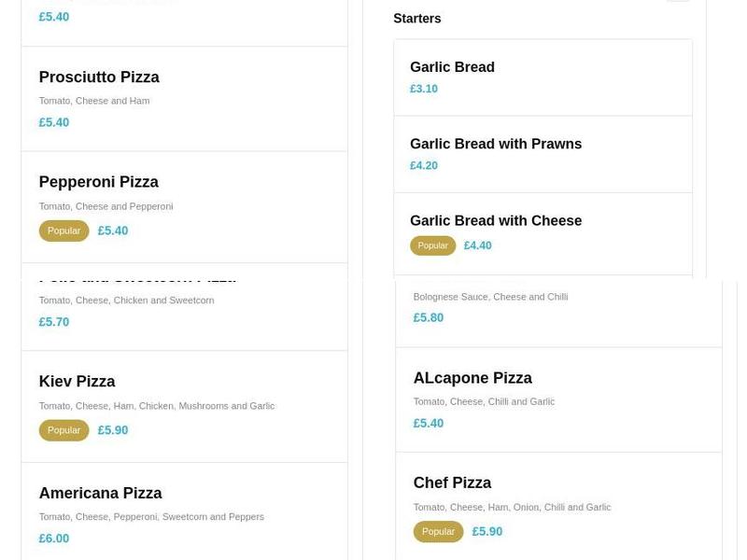Screen dimensions: 747x560
Task: Choose Garlic Bread with Prawns
Action: [x=496, y=144]
